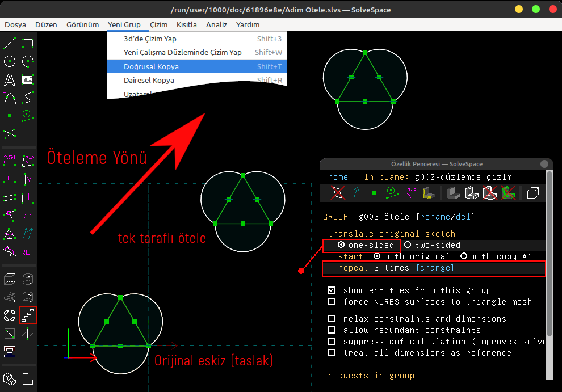Viewport: 562px width, 392px height.
Task: Select the image insert tool
Action: 28,79
